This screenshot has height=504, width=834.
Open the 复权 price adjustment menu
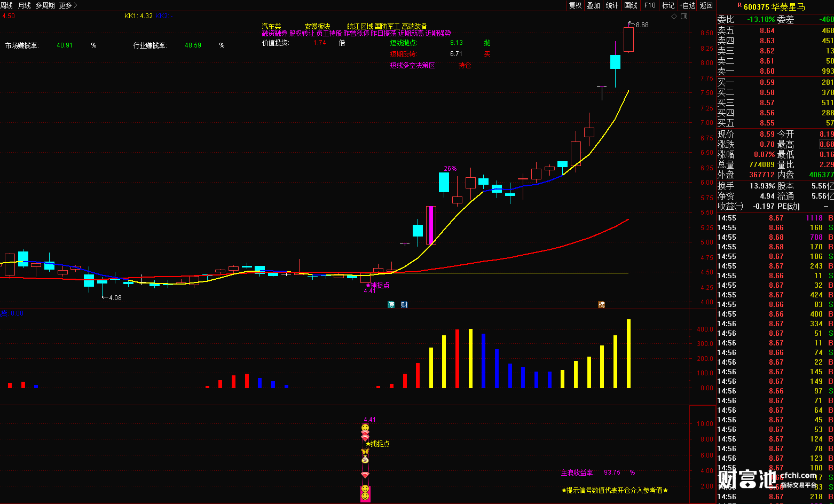coord(575,5)
